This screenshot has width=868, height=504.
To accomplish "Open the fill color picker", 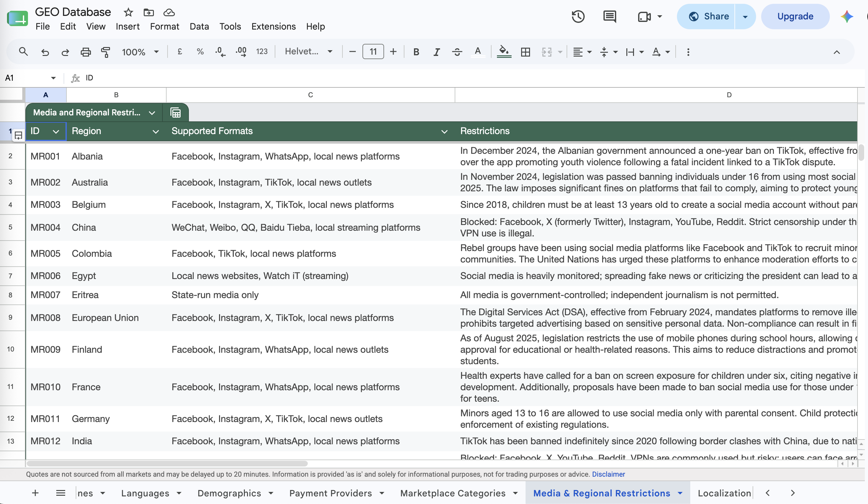I will 504,52.
